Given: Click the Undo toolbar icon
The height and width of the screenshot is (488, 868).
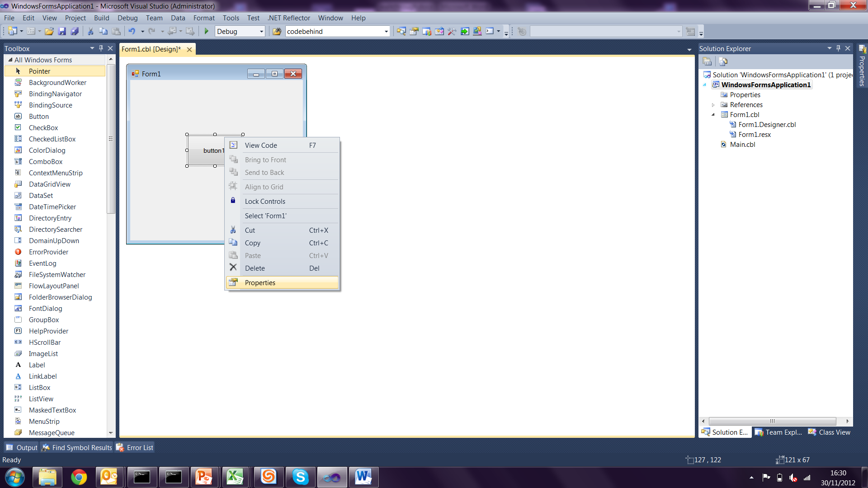Looking at the screenshot, I should click(x=132, y=31).
